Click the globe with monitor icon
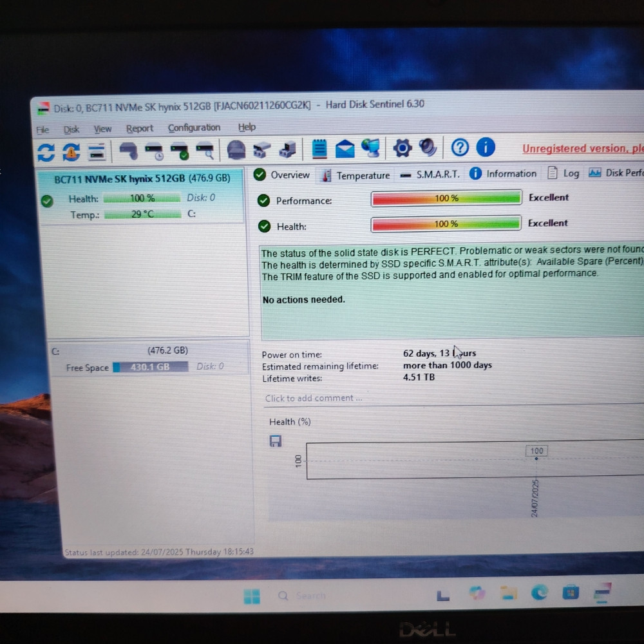Viewport: 644px width, 644px height. [x=371, y=148]
